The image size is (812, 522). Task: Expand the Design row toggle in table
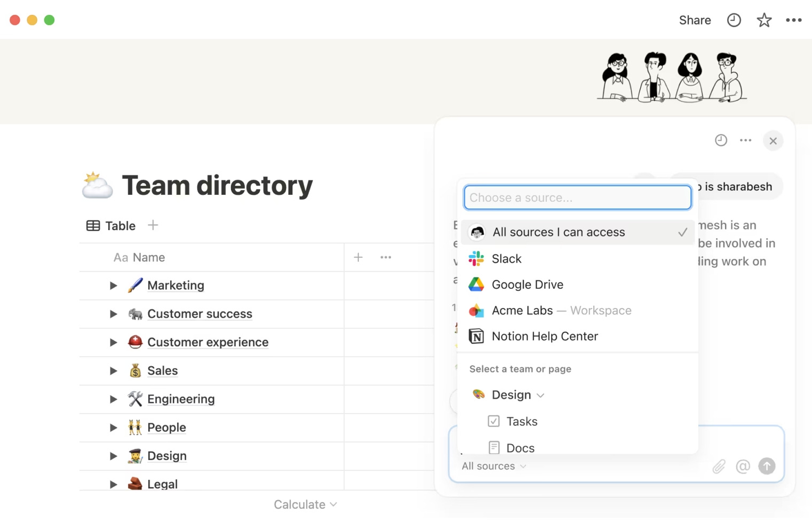[x=113, y=456]
